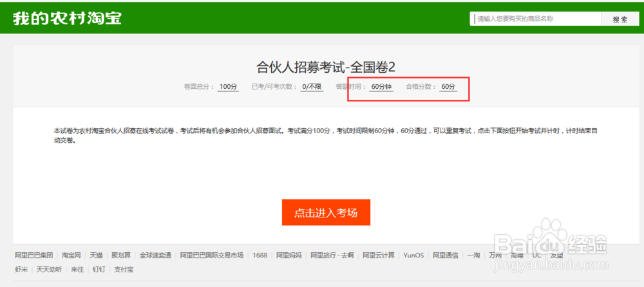This screenshot has width=644, height=287.
Task: Focus the product name search field
Action: (536, 19)
